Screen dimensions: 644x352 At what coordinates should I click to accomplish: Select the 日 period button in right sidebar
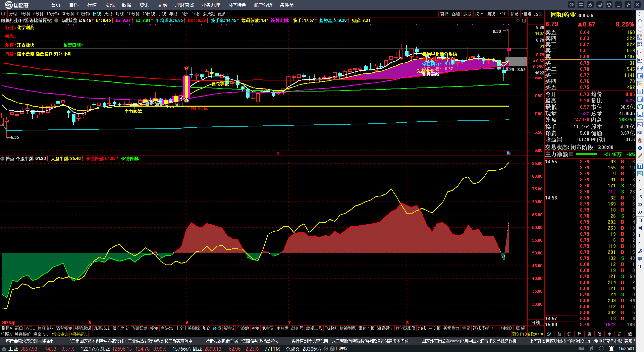pyautogui.click(x=640, y=220)
